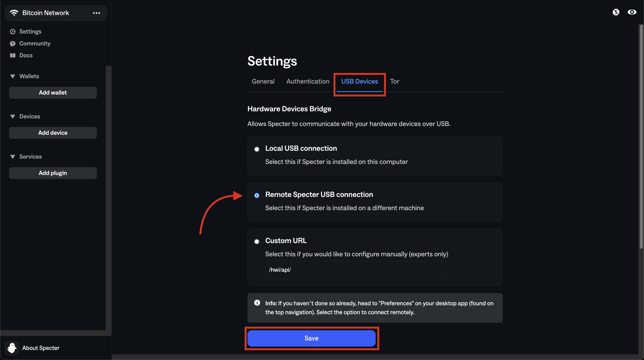Collapse the Services section triangle

pyautogui.click(x=12, y=157)
